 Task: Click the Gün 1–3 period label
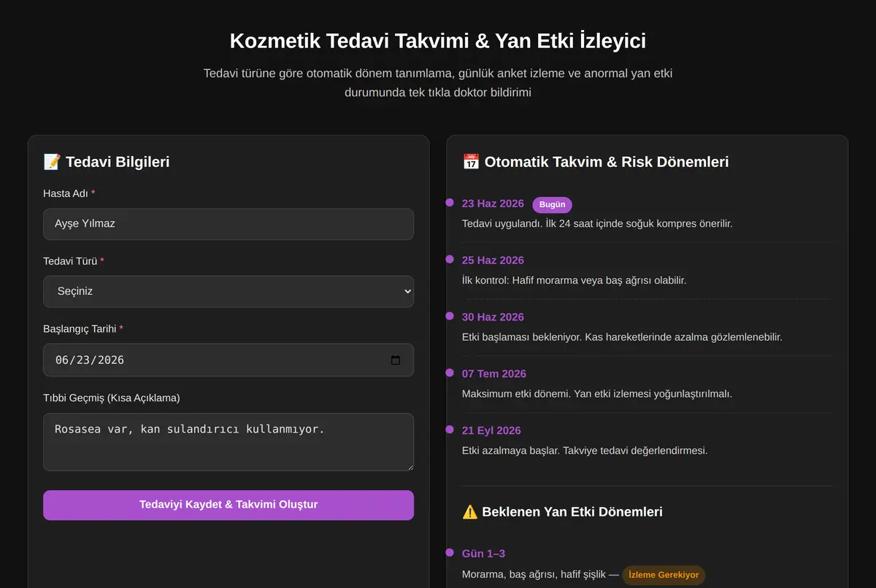tap(483, 554)
